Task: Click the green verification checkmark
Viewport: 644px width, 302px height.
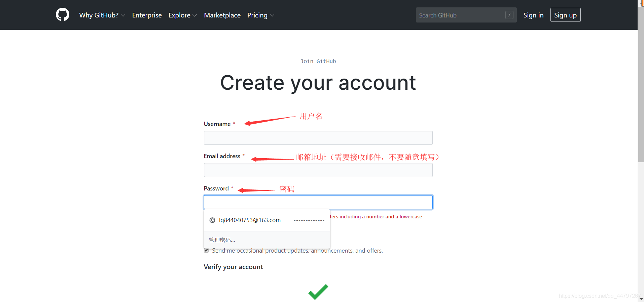Action: (x=318, y=292)
